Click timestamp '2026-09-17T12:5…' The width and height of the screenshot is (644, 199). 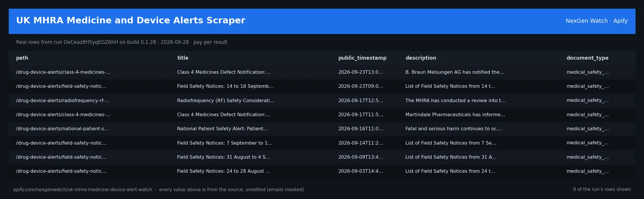(x=361, y=101)
